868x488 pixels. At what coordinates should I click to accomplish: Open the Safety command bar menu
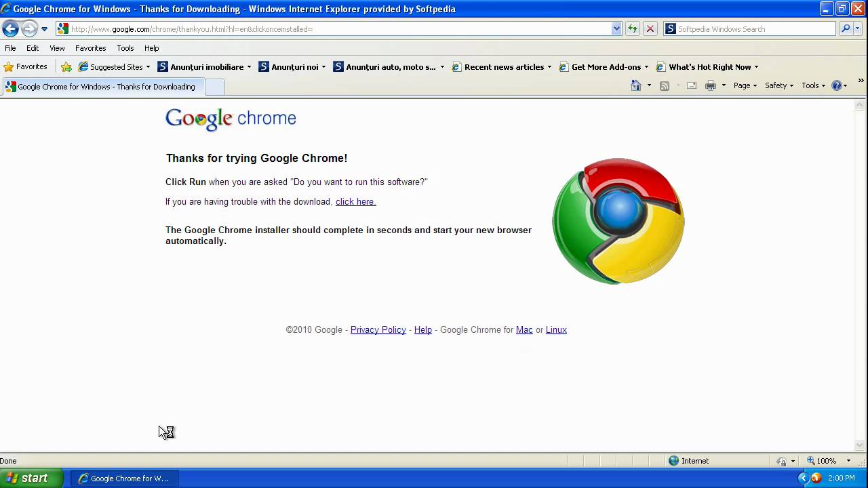pyautogui.click(x=778, y=85)
